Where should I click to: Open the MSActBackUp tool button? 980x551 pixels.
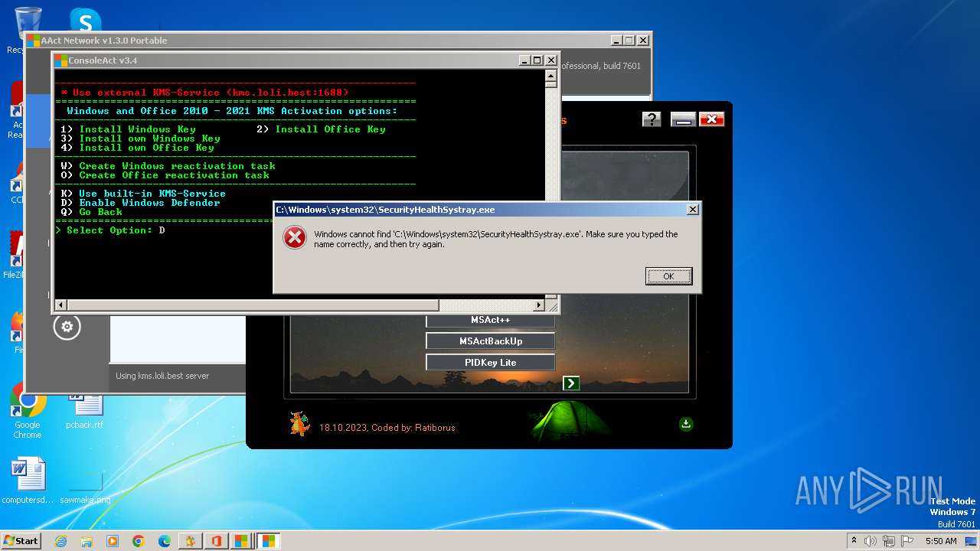[x=490, y=341]
